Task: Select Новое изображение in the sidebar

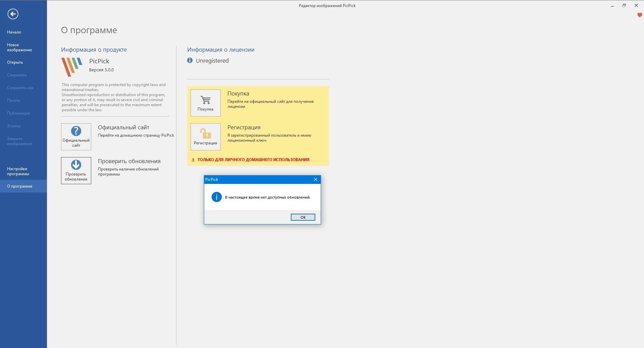Action: [19, 47]
